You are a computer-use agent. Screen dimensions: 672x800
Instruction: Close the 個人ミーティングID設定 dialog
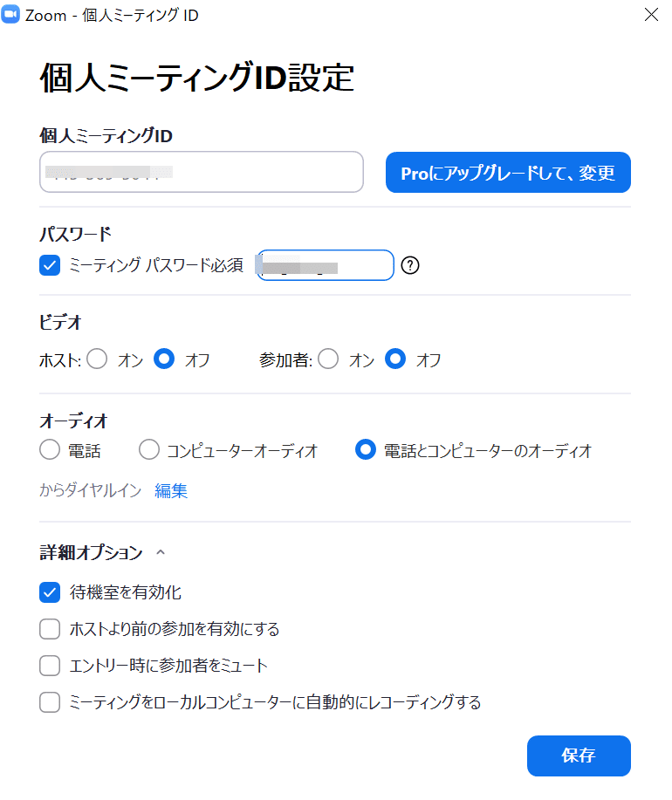coord(651,15)
